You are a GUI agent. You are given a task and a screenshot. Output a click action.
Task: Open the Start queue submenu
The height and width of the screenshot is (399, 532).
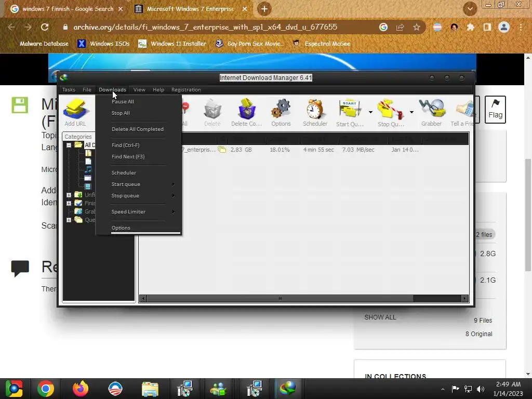(x=138, y=184)
